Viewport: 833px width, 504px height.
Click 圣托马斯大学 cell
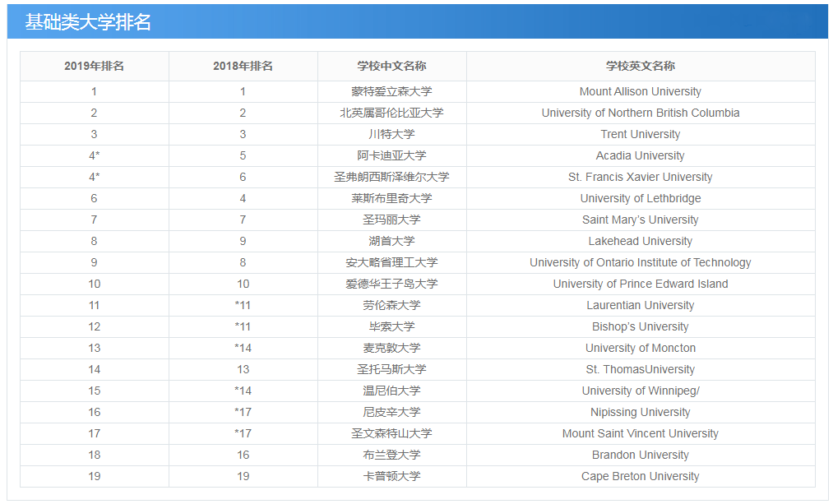point(391,369)
